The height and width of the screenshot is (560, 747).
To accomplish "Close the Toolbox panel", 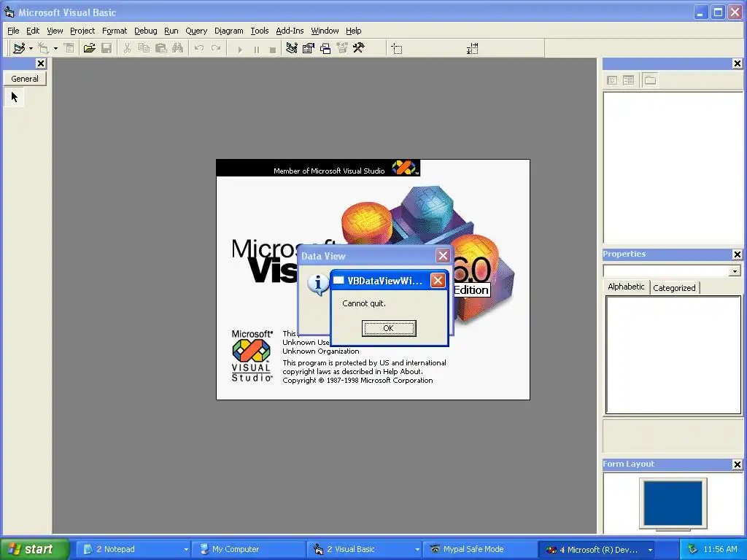I will point(41,63).
